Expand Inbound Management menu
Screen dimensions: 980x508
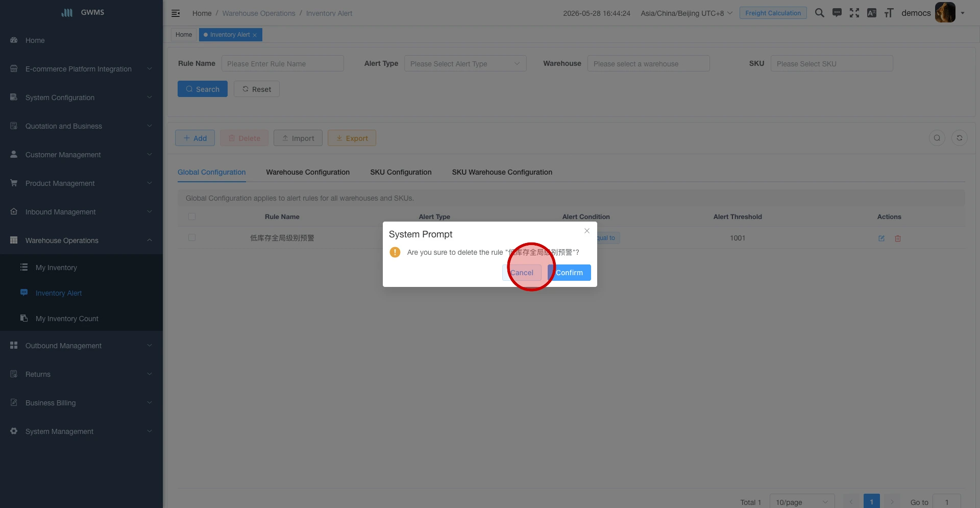(x=81, y=212)
